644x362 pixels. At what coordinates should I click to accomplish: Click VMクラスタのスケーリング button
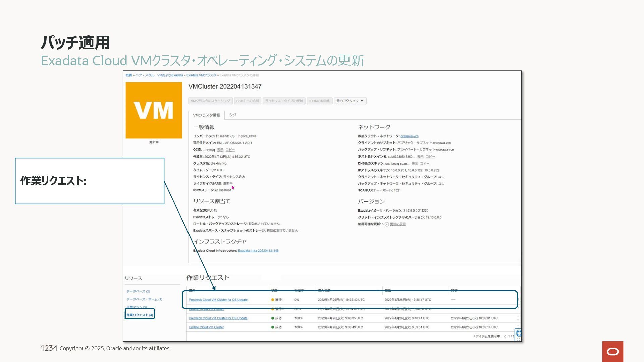point(210,101)
